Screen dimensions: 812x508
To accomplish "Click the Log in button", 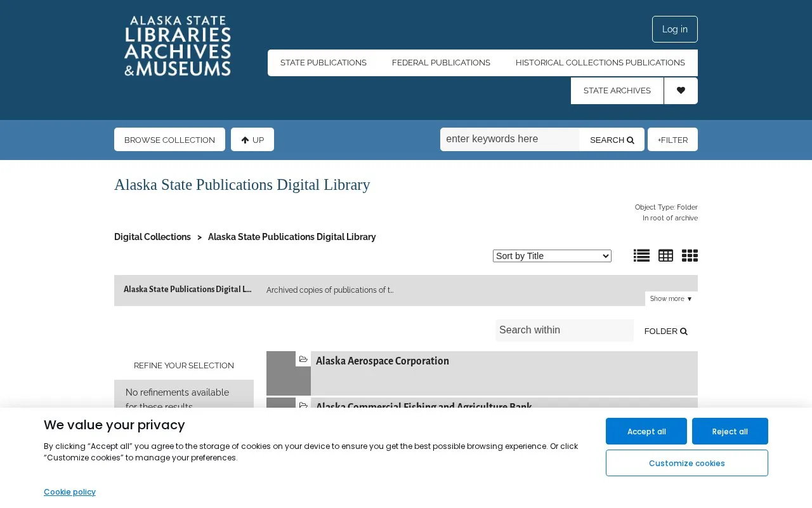I will [675, 29].
